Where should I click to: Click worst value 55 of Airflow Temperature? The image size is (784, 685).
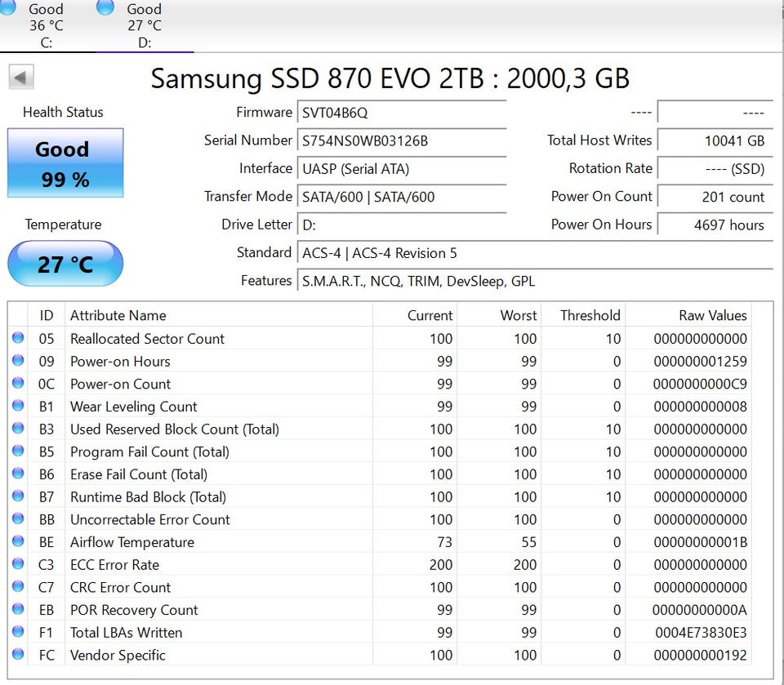[528, 542]
